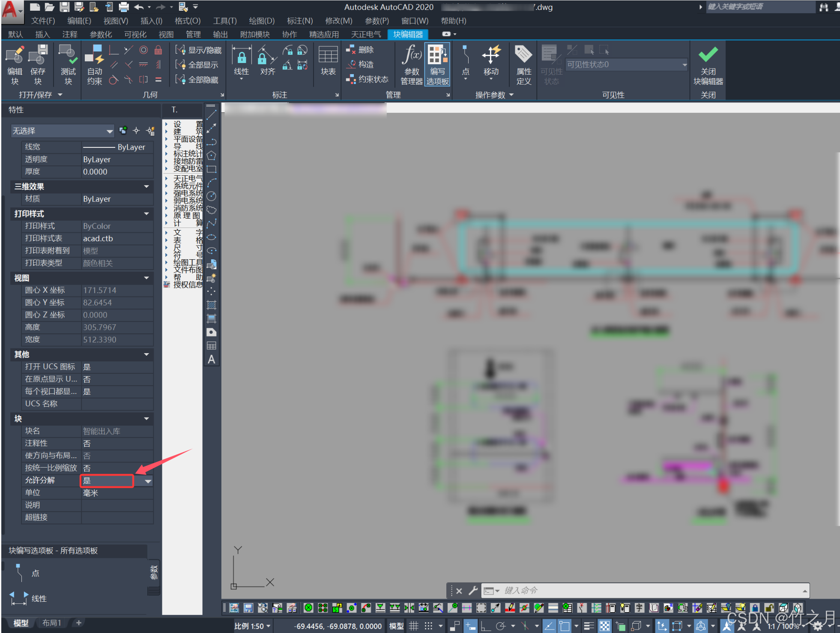Image resolution: width=840 pixels, height=633 pixels.
Task: Select the multiline text A tool
Action: pos(212,360)
